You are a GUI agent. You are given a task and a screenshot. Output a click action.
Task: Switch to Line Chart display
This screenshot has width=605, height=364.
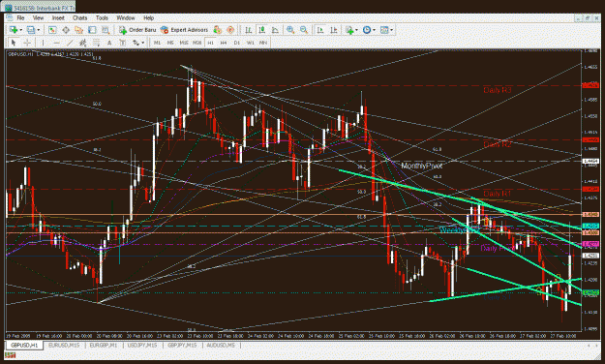(275, 30)
